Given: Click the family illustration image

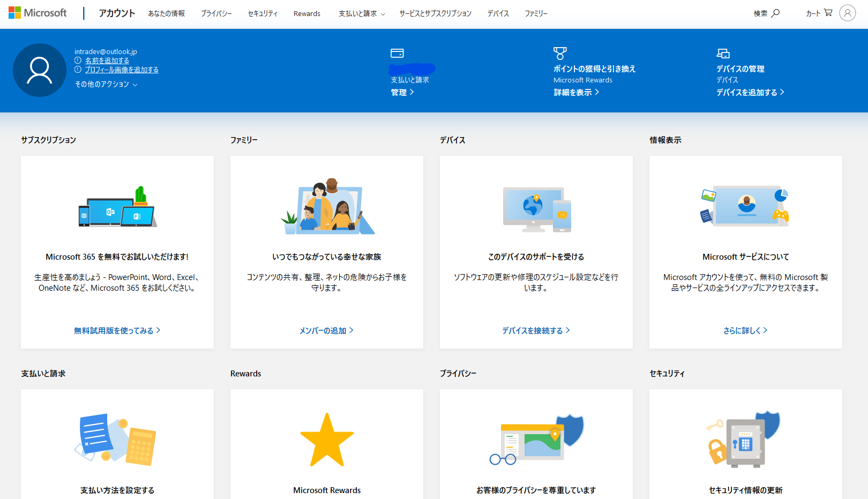Looking at the screenshot, I should coord(327,206).
